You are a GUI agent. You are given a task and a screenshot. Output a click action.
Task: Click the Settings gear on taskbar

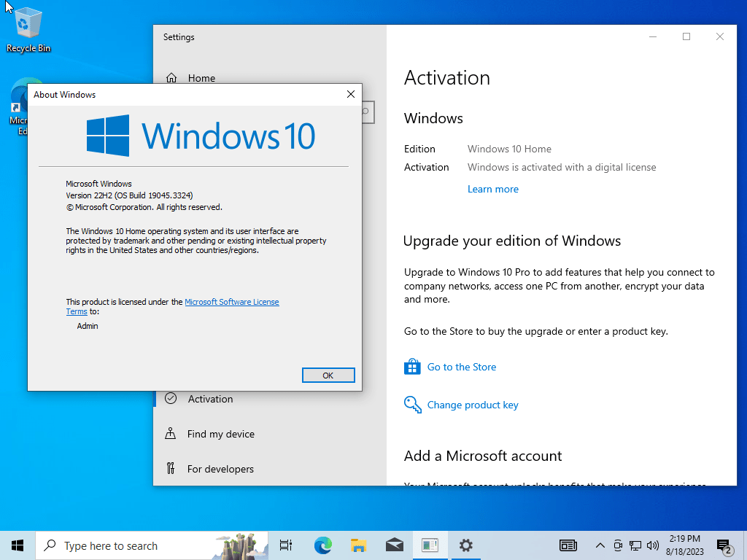466,545
